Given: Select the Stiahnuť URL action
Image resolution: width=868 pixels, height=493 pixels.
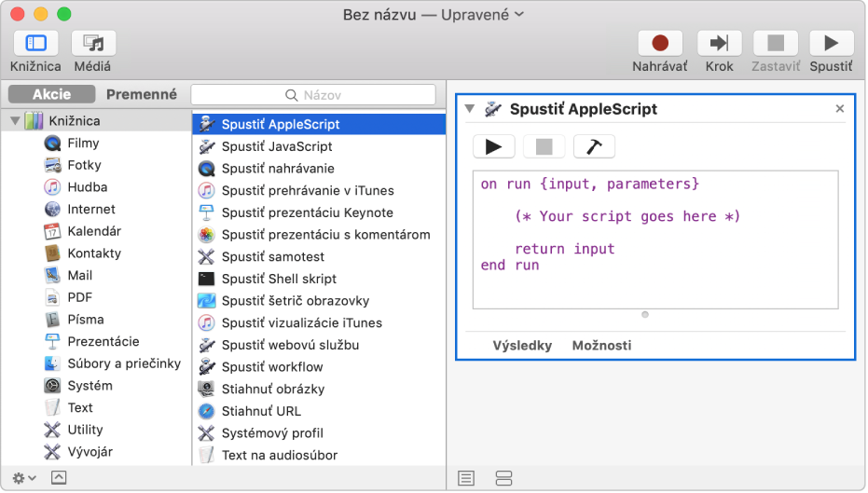Looking at the screenshot, I should (319, 412).
